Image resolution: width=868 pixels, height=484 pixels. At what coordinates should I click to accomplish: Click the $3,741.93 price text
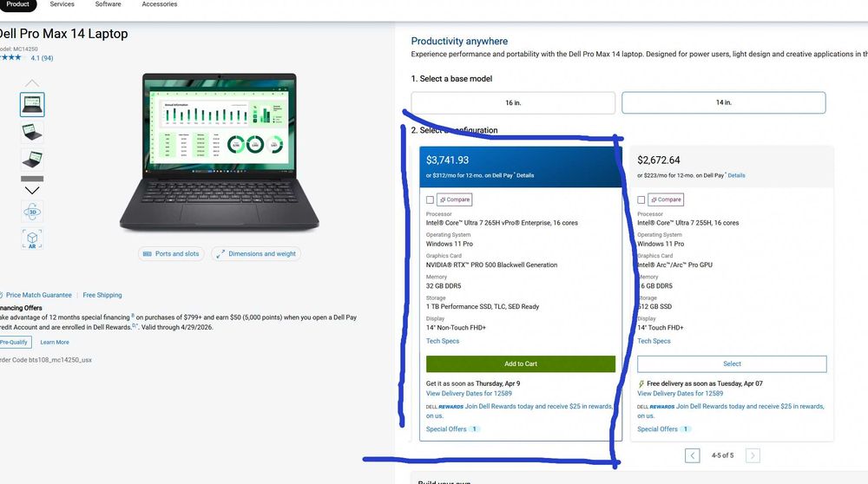447,160
